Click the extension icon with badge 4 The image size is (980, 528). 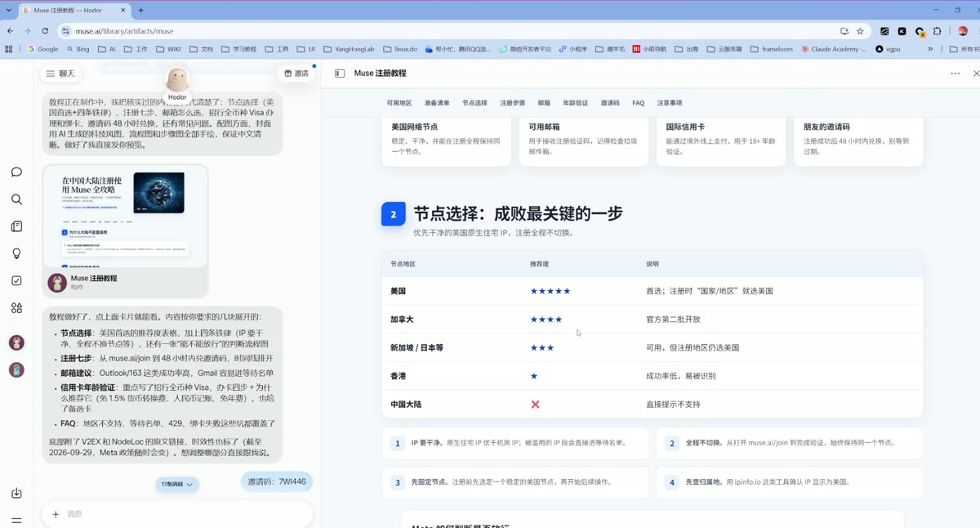[x=920, y=31]
